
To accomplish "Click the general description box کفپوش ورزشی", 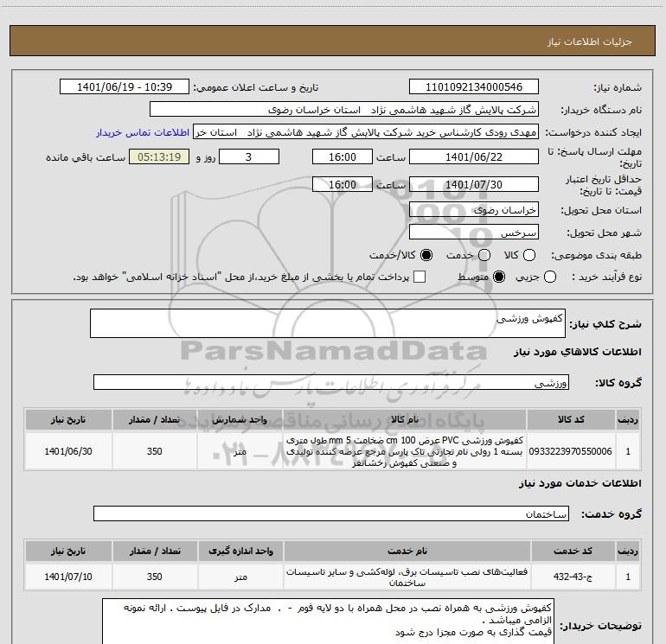I will [328, 323].
